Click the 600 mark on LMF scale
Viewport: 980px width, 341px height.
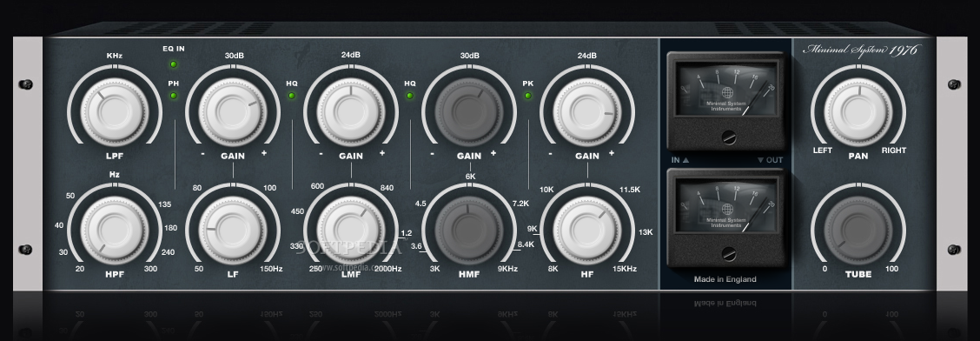click(x=317, y=186)
